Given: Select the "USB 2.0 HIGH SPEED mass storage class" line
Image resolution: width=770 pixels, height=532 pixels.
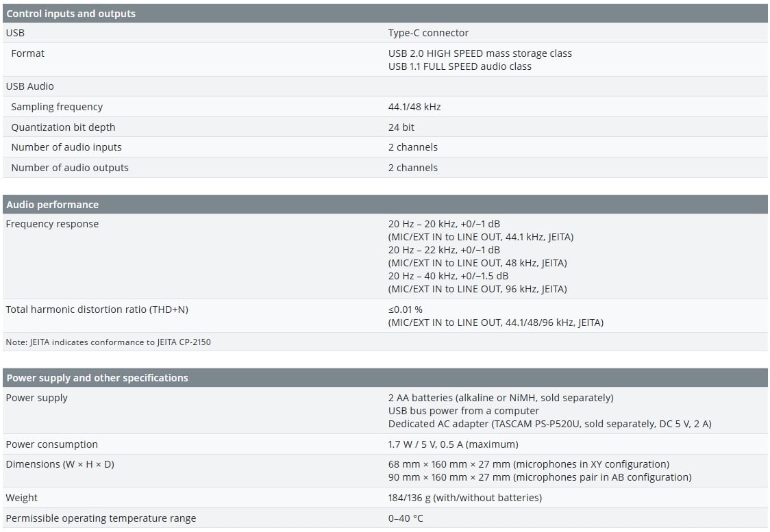Looking at the screenshot, I should 480,53.
